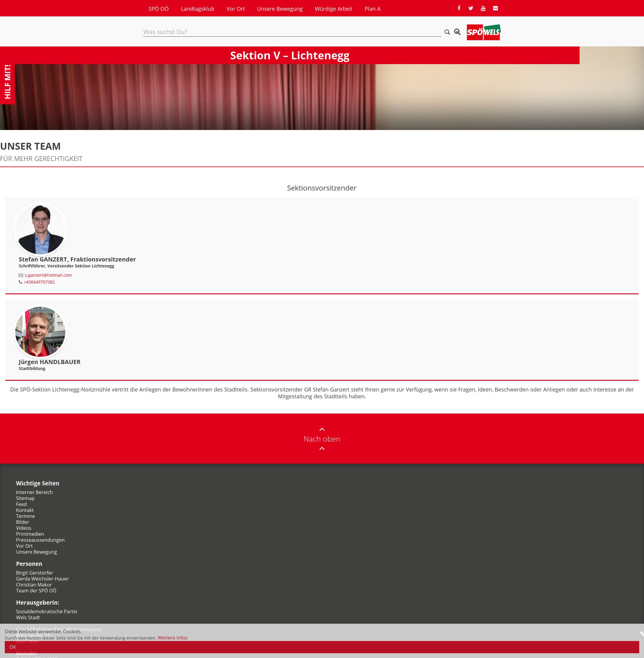The height and width of the screenshot is (658, 644).
Task: Click the UNSER TEAM heading
Action: point(30,146)
